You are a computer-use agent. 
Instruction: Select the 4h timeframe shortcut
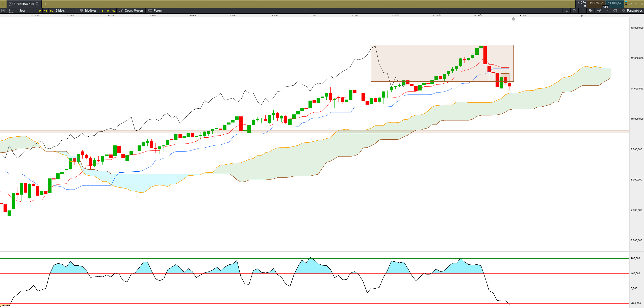[40, 11]
